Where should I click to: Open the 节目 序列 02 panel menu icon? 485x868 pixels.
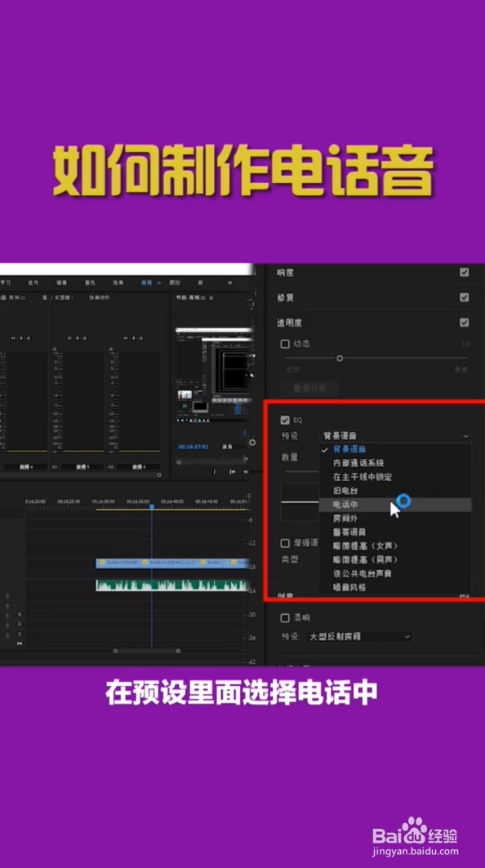coord(211,297)
